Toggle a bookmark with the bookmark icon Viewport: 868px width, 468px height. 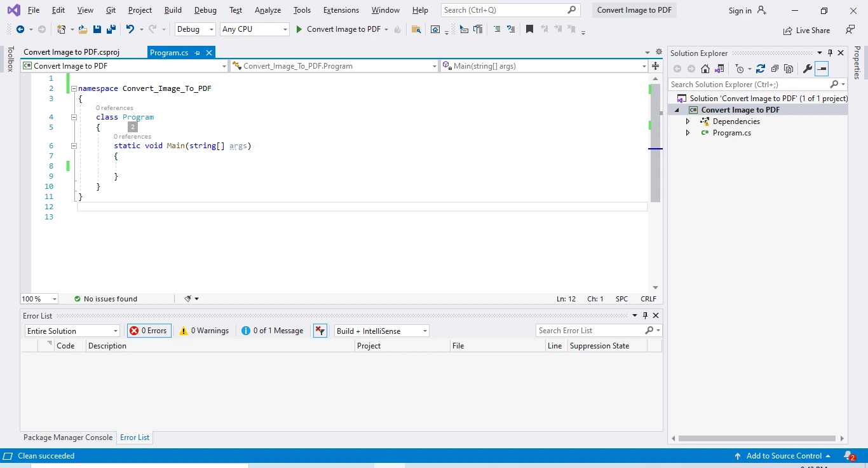529,29
